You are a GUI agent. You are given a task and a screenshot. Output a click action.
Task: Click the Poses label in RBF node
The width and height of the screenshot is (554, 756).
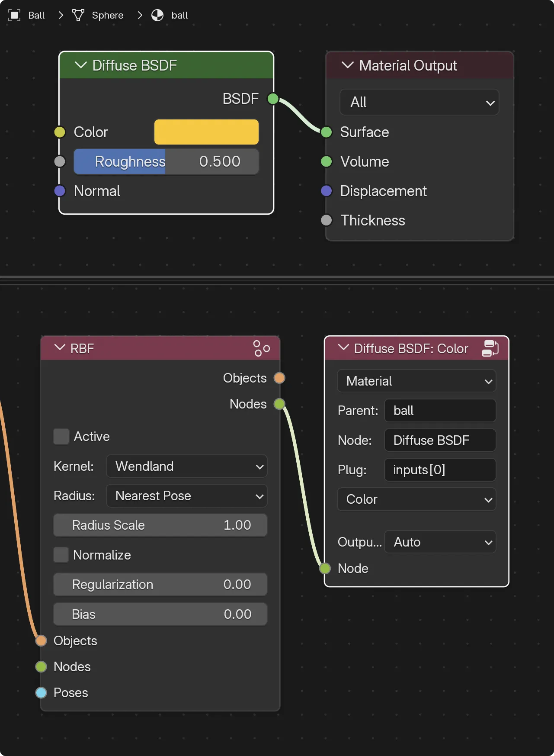click(x=71, y=692)
